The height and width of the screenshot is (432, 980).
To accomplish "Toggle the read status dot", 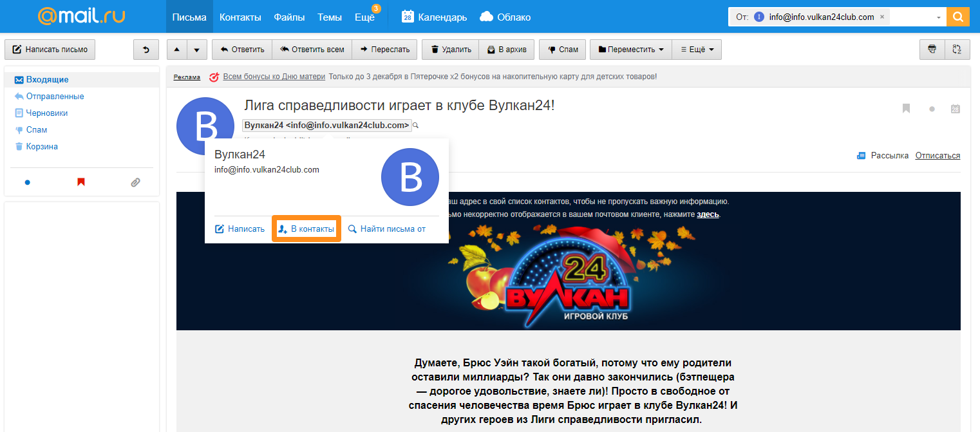I will coord(932,109).
